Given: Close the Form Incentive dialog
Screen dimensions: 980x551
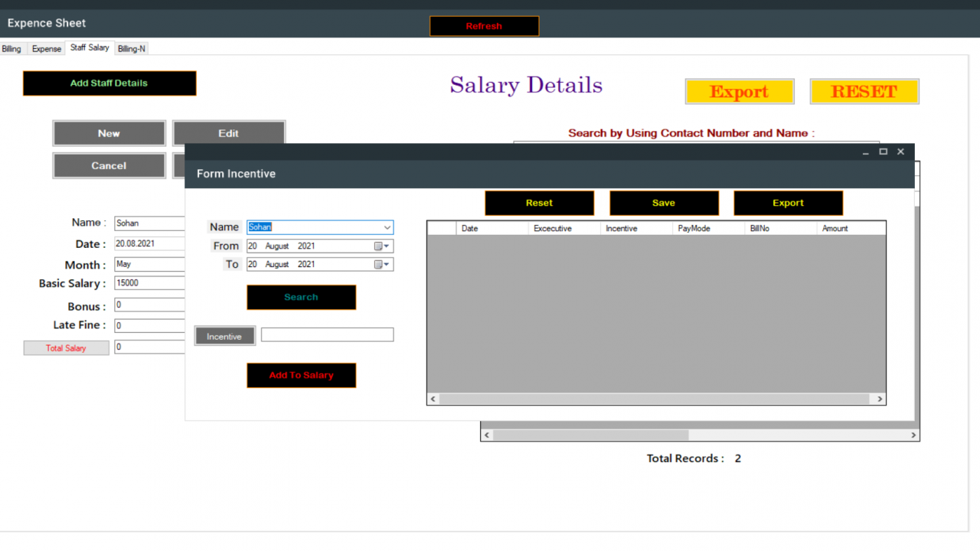Looking at the screenshot, I should coord(900,152).
